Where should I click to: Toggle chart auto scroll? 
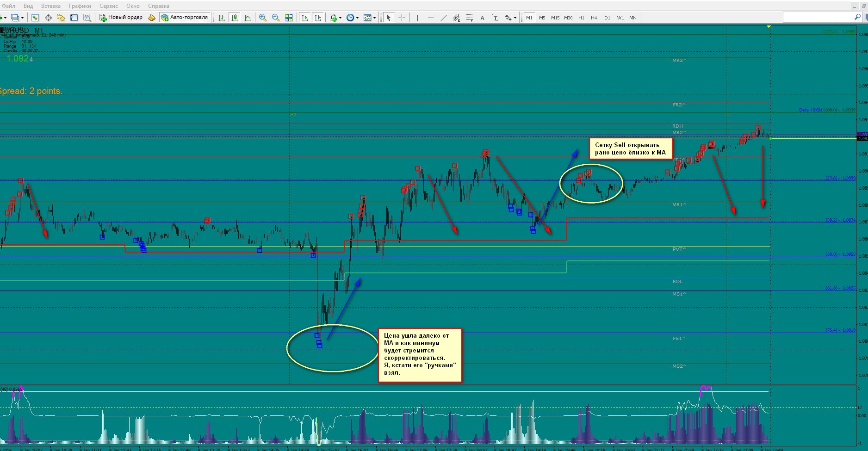[304, 18]
